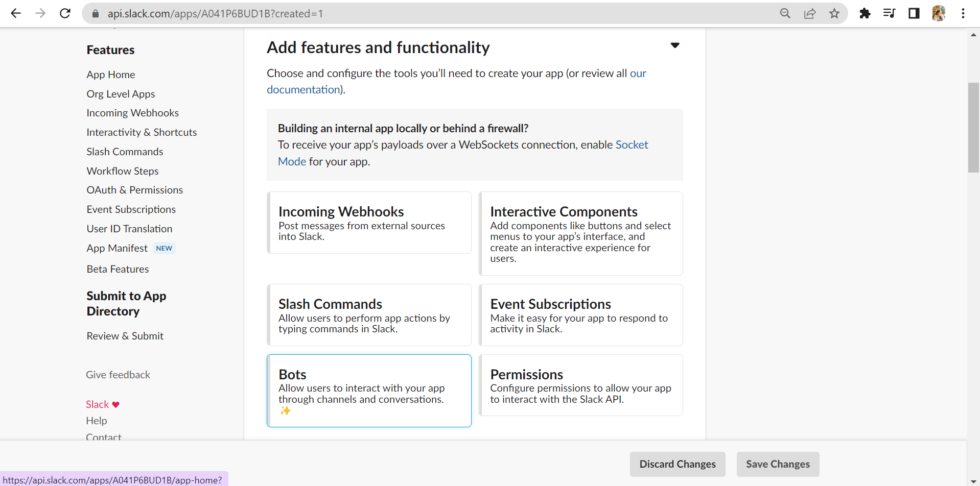Screen dimensions: 980x486
Task: Open OAuth & Permissions in sidebar
Action: (x=134, y=190)
